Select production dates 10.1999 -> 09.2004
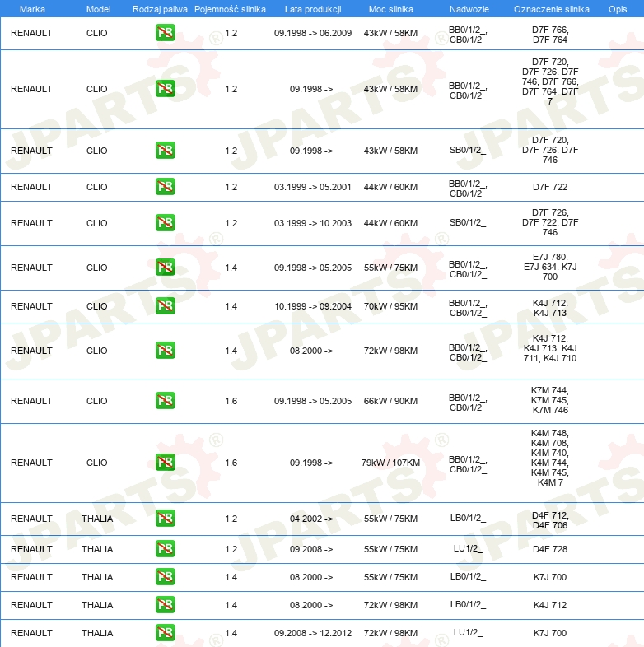The width and height of the screenshot is (644, 647). point(313,306)
